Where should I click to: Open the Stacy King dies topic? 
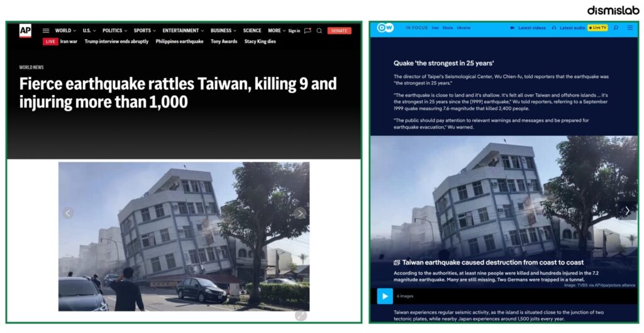260,42
